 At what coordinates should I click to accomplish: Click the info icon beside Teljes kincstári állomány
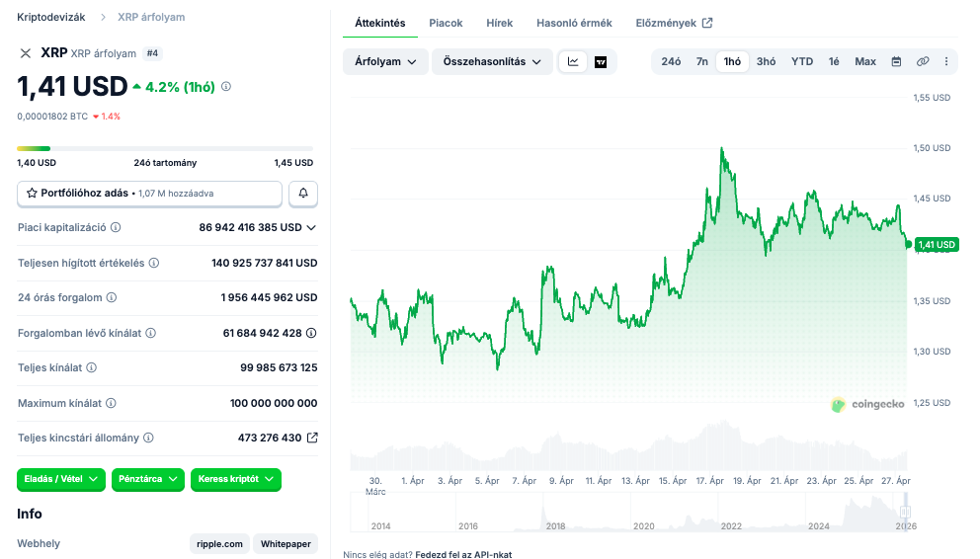tap(148, 438)
